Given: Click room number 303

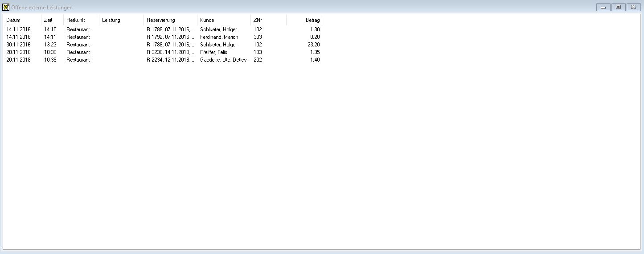Looking at the screenshot, I should 258,37.
